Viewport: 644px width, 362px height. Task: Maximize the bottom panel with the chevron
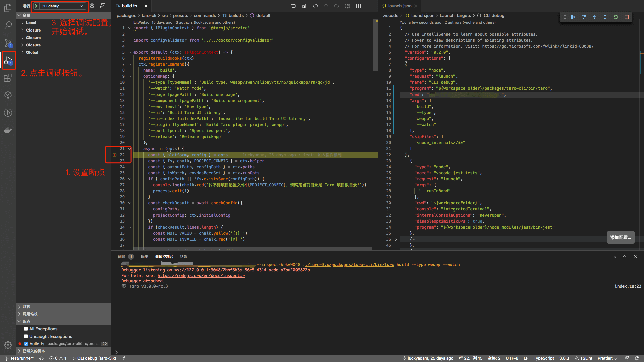(625, 256)
